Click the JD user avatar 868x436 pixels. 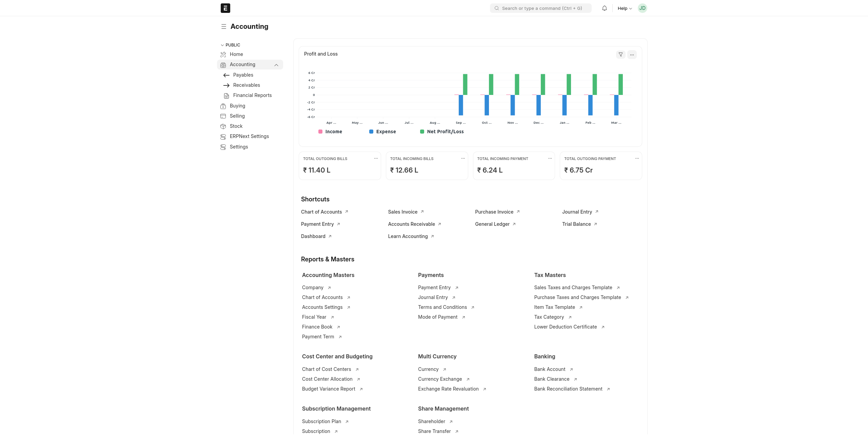click(x=642, y=8)
